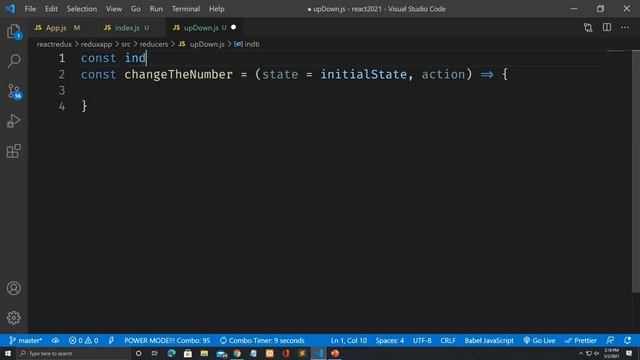Screen dimensions: 640x360
Task: Open the Go menu
Action: [136, 9]
